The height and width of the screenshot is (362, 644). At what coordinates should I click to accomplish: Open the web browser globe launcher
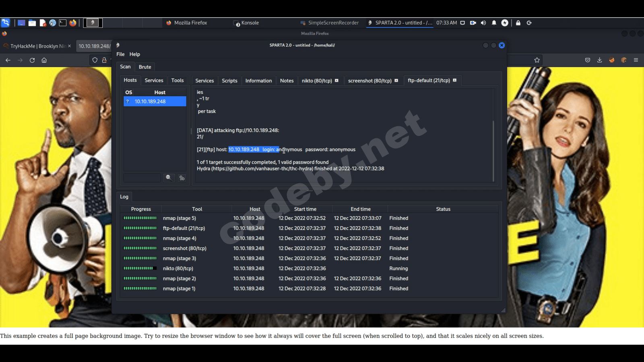(x=53, y=23)
